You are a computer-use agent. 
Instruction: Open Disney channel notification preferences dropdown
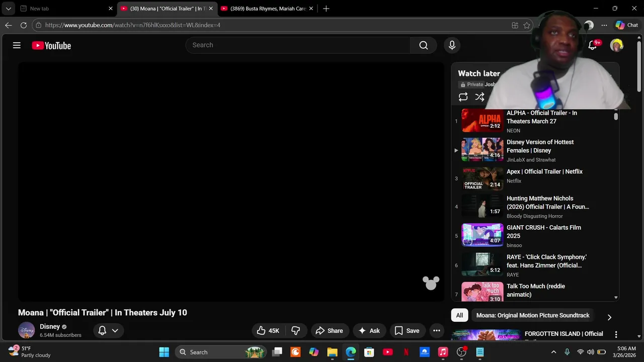tap(108, 330)
